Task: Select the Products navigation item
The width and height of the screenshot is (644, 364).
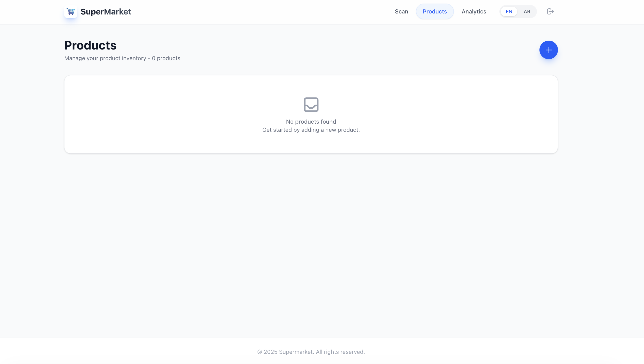Action: click(x=435, y=11)
